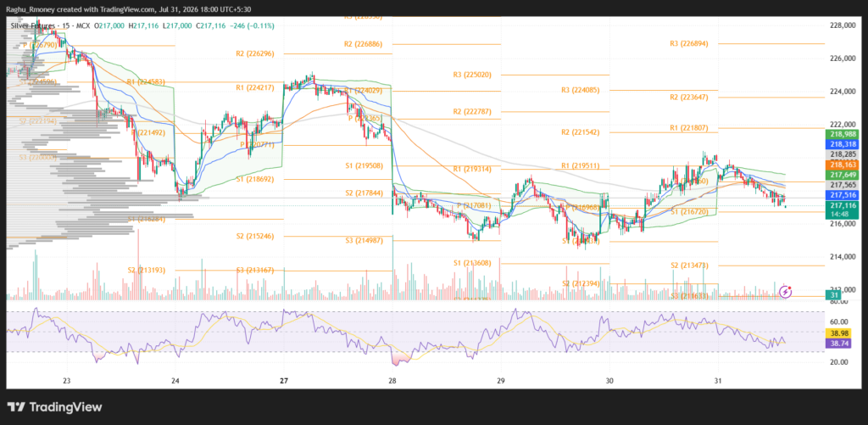Click the date 28 on time axis
Screen dimensions: 868x425
coord(392,381)
